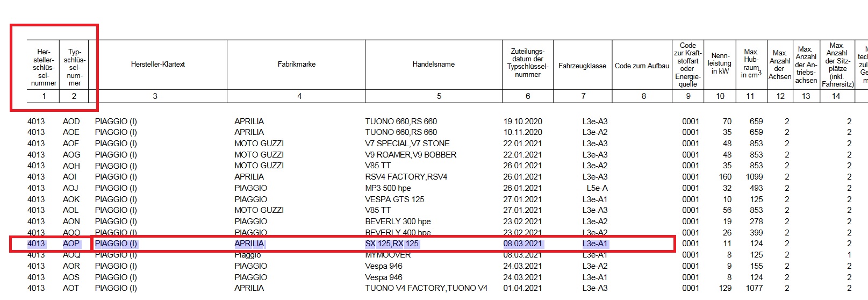Click type key AOR cell
This screenshot has width=868, height=300.
tap(71, 266)
